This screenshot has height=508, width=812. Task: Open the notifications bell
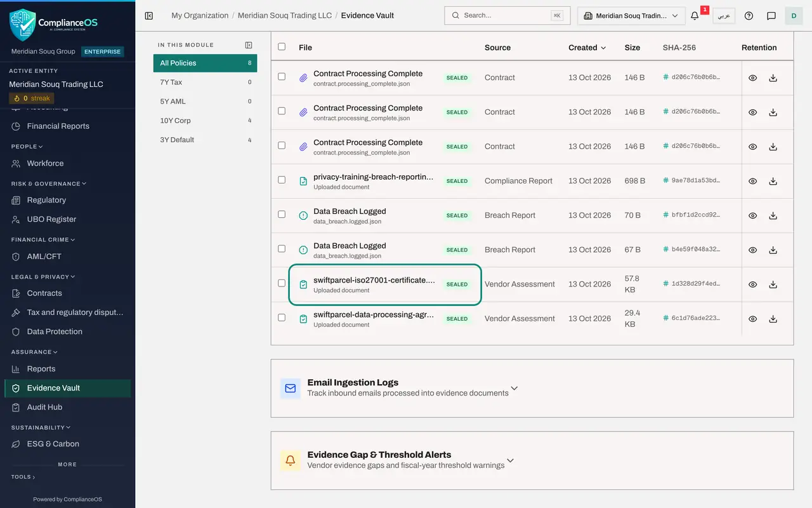tap(695, 16)
